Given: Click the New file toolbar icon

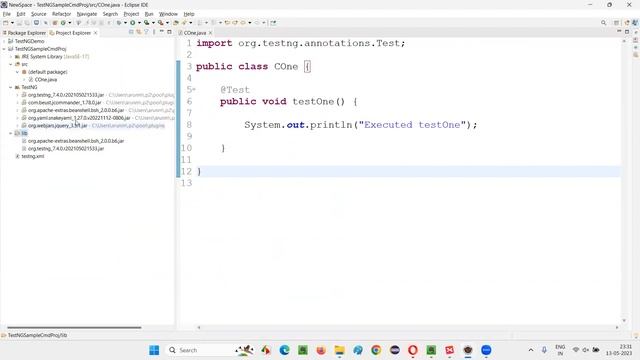Looking at the screenshot, I should pos(6,23).
